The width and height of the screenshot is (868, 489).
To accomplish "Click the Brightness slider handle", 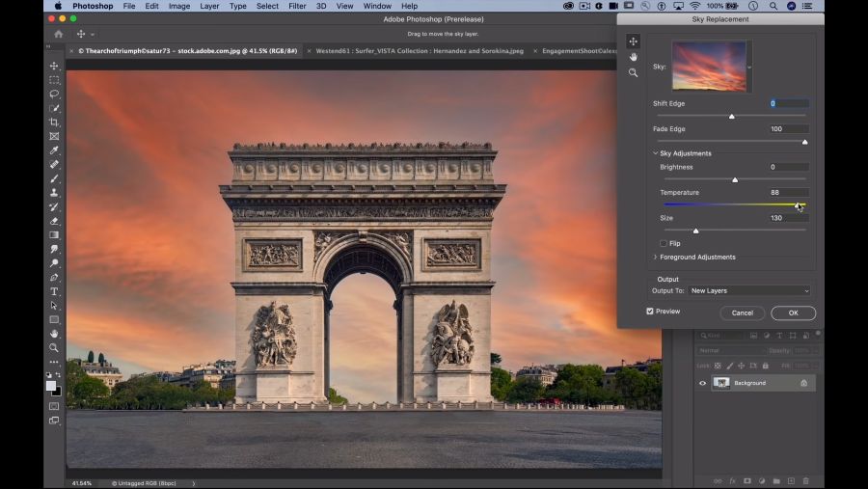I will pyautogui.click(x=735, y=180).
